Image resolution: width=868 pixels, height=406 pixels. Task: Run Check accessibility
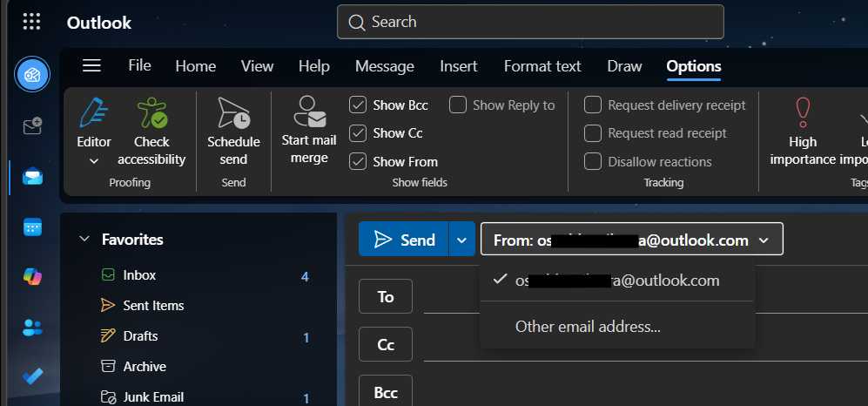click(151, 132)
